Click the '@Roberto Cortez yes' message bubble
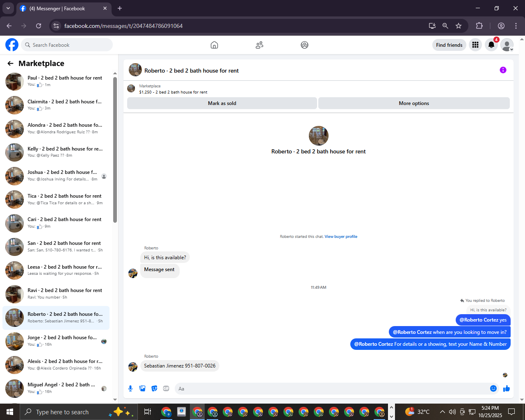 [483, 320]
